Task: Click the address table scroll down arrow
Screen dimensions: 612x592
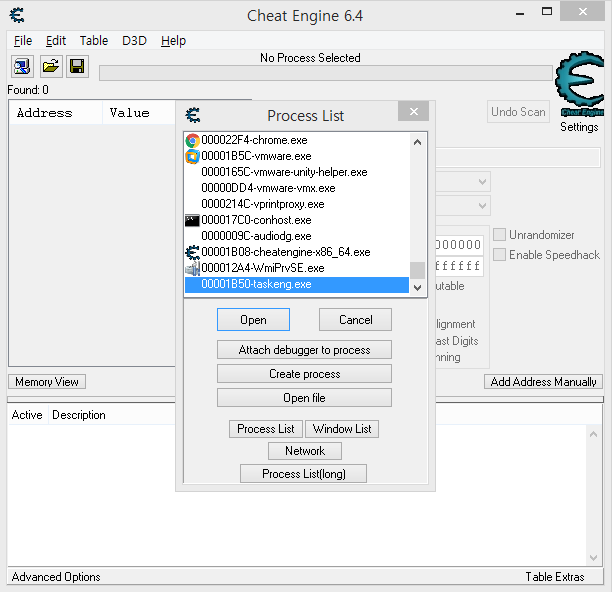Action: [x=593, y=557]
